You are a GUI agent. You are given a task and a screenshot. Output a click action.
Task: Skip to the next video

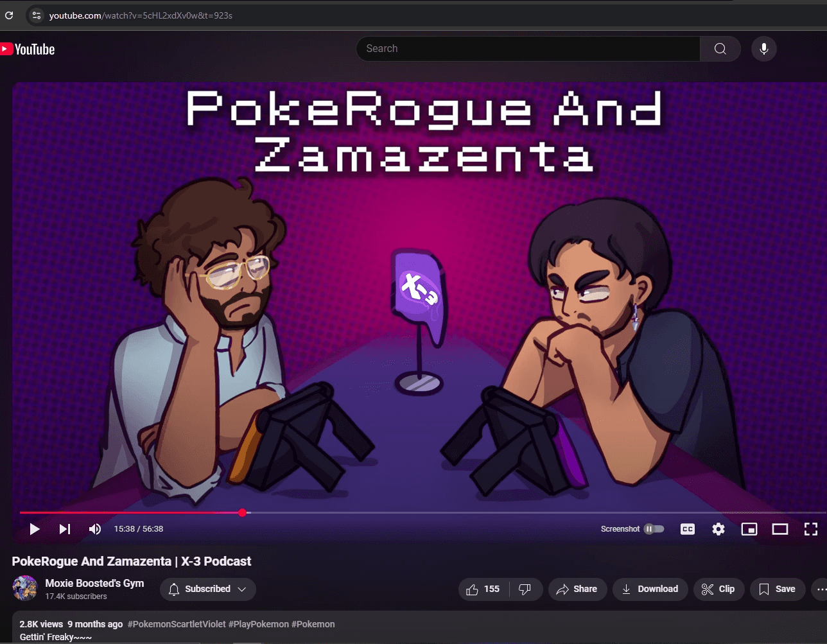(65, 529)
